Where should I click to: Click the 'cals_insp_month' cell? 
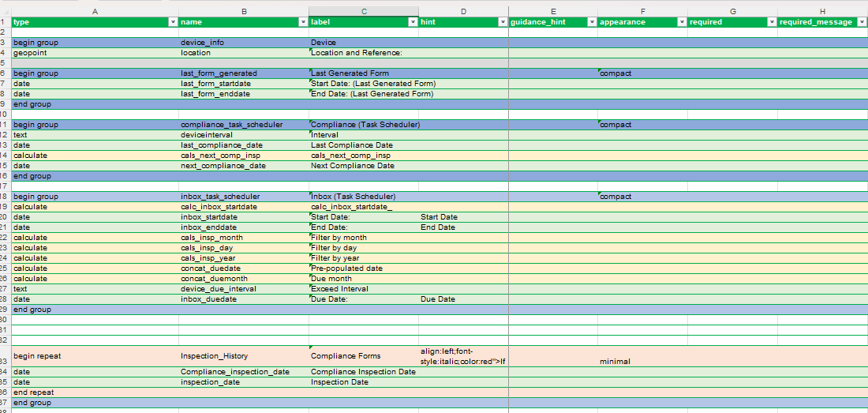[244, 238]
